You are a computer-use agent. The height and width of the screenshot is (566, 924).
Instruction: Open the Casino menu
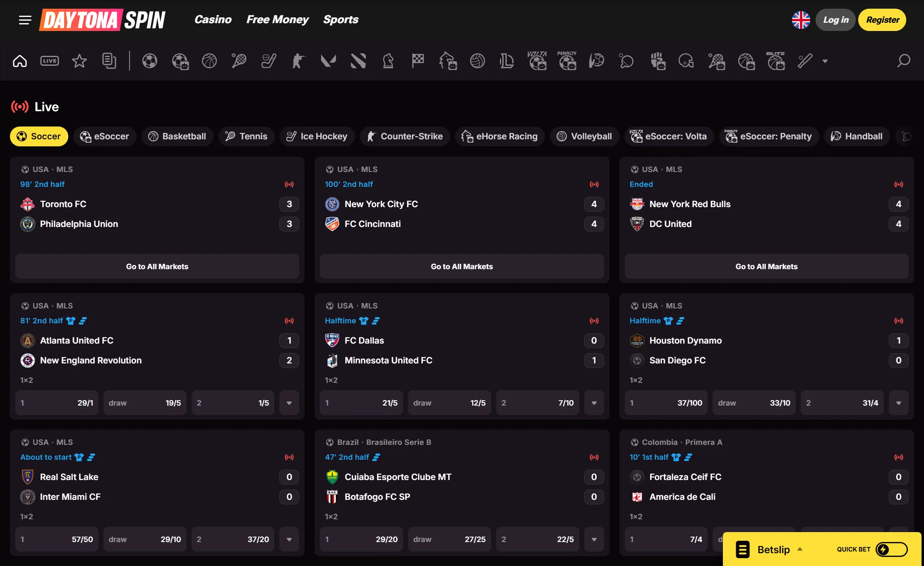click(x=213, y=19)
